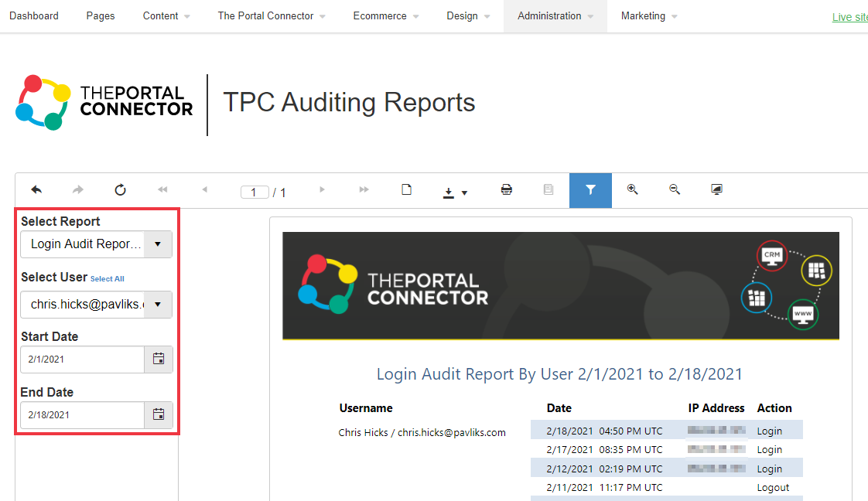Toggle the print preview page icon
This screenshot has width=868, height=501.
pos(406,189)
